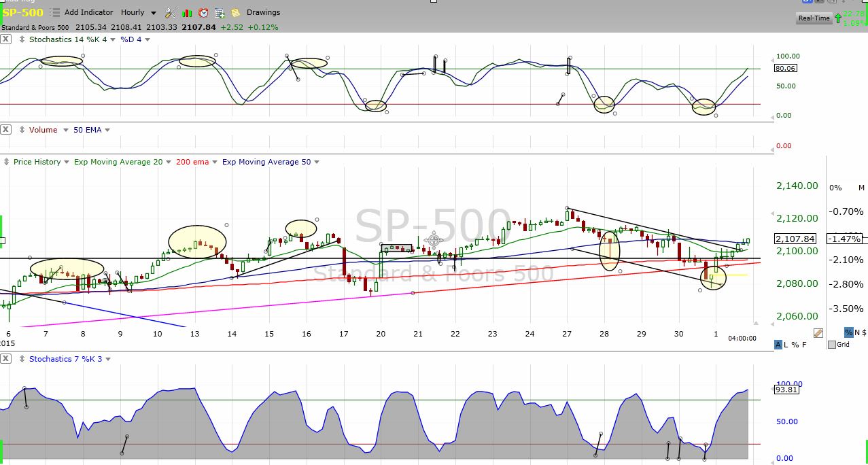868x465 pixels.
Task: Open chart settings wrench icon
Action: coord(171,13)
